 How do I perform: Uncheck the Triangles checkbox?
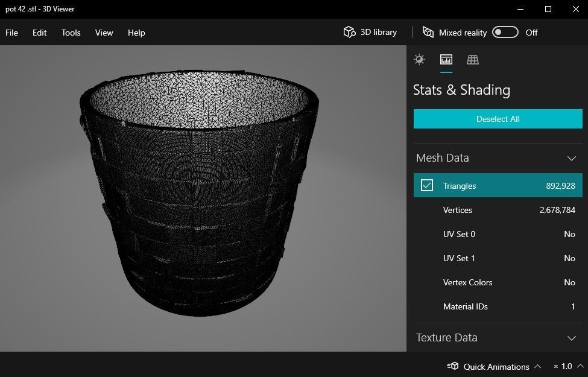[x=427, y=186]
